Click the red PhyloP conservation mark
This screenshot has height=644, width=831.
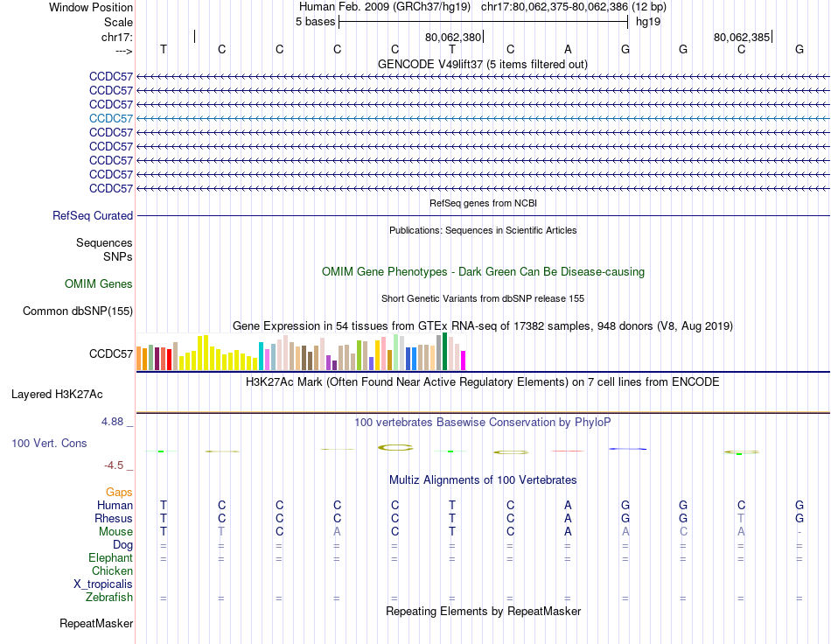[x=568, y=451]
